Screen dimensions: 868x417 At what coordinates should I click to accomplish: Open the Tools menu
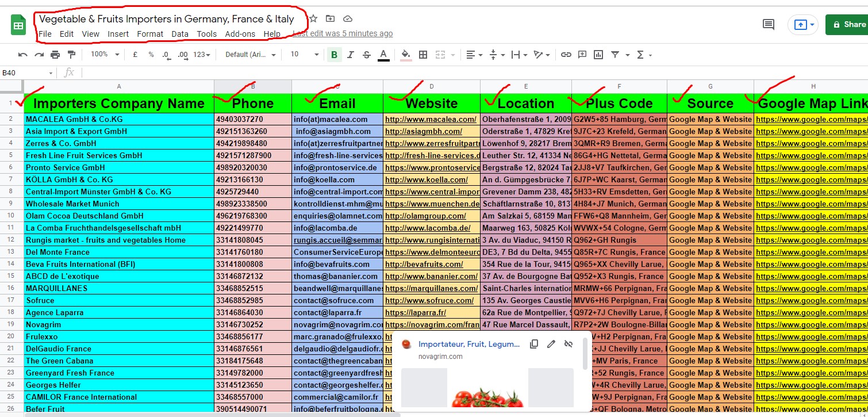click(x=207, y=34)
